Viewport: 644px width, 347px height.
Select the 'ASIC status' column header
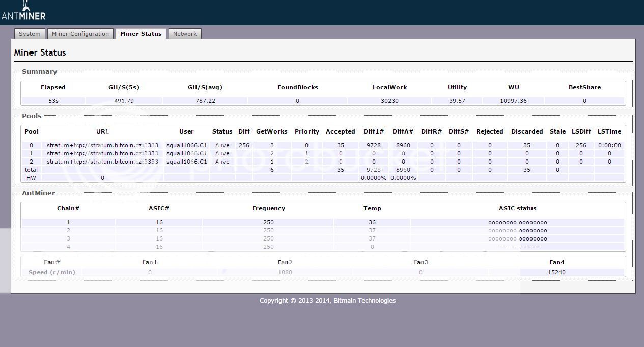point(517,208)
